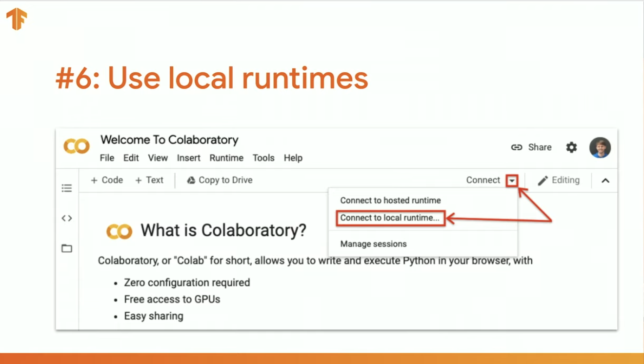The height and width of the screenshot is (364, 644).
Task: Click the Share link icon
Action: pos(517,147)
